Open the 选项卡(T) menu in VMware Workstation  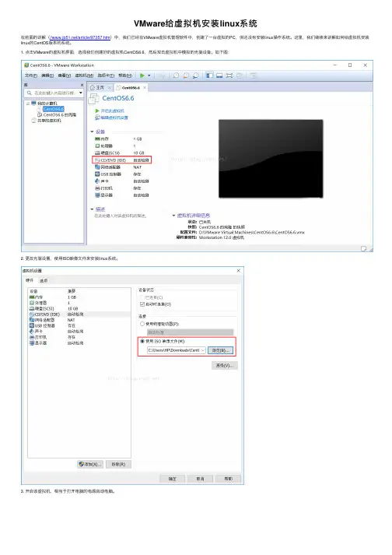coord(106,76)
